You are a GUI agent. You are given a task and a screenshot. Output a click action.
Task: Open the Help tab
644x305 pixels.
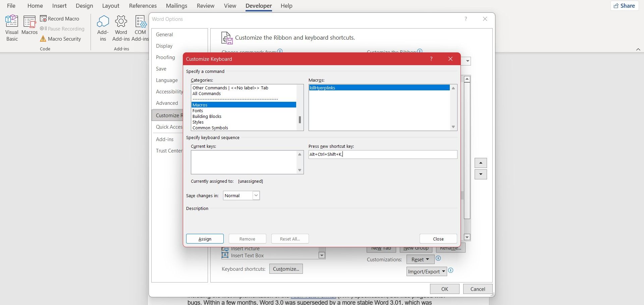pos(286,6)
